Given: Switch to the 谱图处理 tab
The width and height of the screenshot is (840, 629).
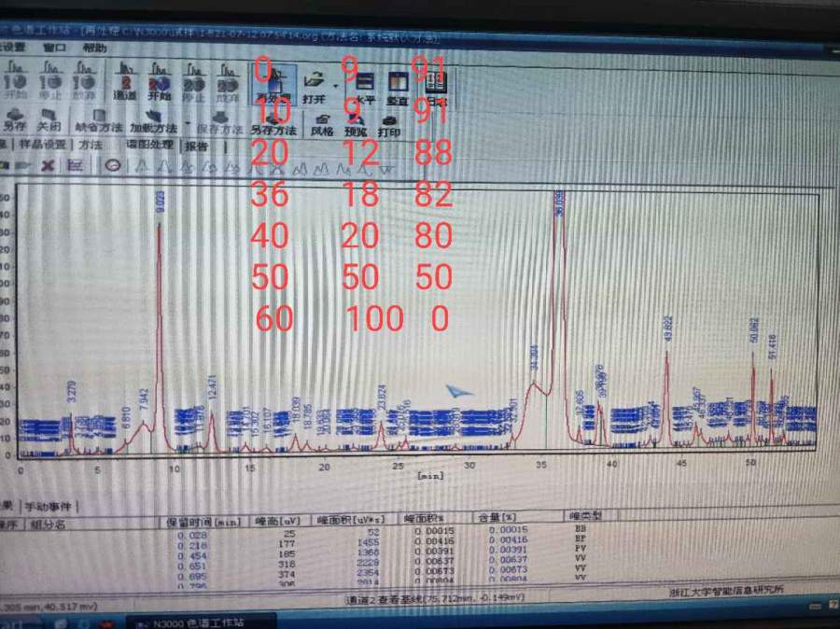Looking at the screenshot, I should coord(150,145).
